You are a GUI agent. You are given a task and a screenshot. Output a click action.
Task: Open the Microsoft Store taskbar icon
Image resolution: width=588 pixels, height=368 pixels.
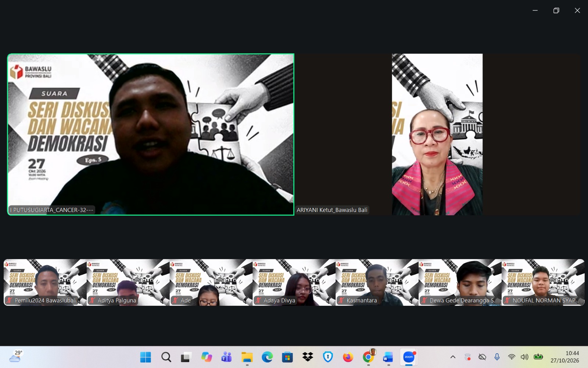point(287,357)
